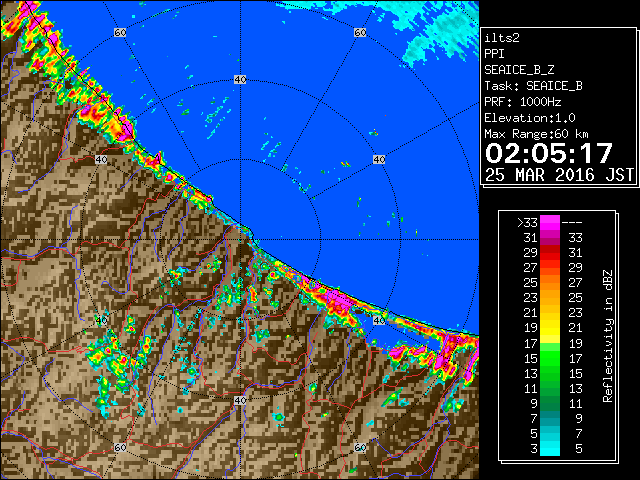Click the '60' range ring label in northeast
640x480 pixels.
coord(360,32)
